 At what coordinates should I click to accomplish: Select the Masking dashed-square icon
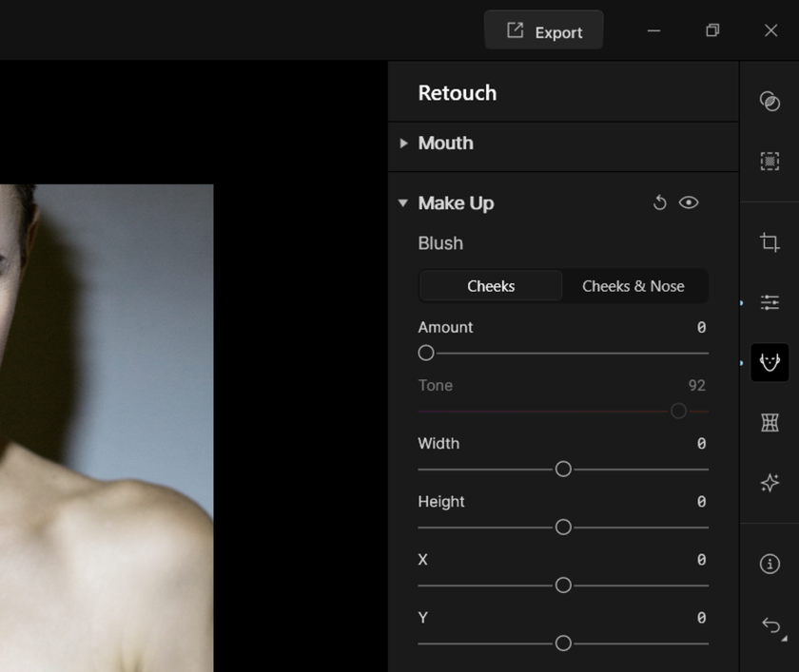[770, 162]
